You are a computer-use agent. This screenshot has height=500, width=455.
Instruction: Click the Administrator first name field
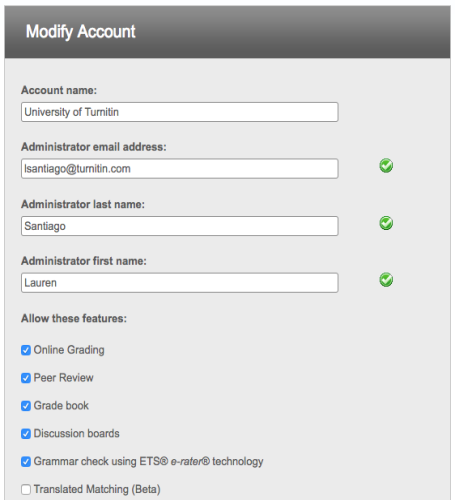tap(180, 283)
